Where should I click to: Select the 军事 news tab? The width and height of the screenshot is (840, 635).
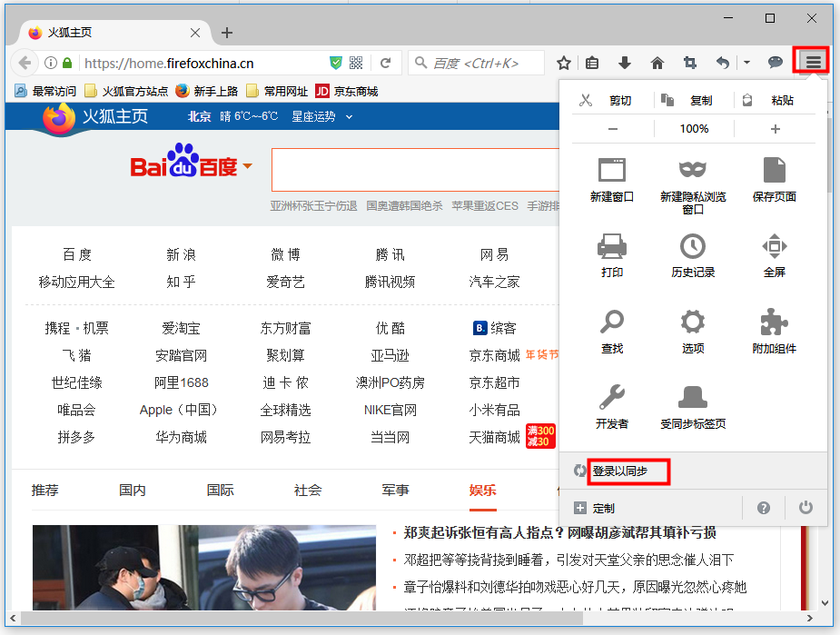pos(395,490)
